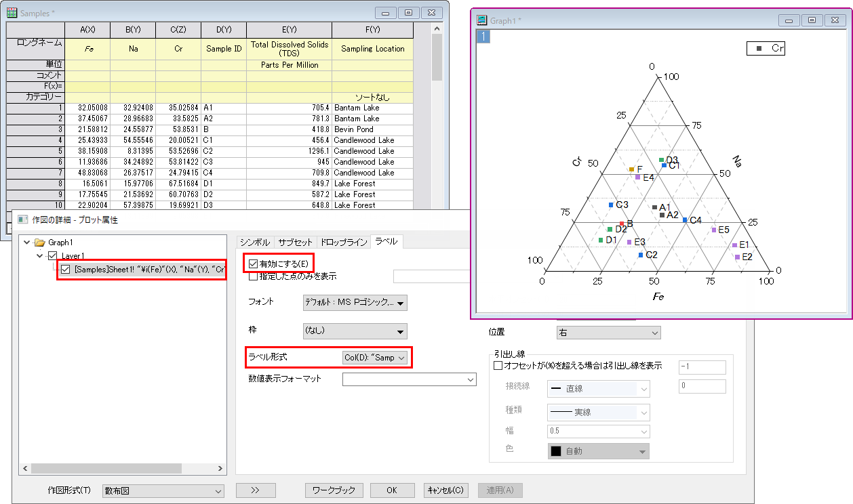Switch to the ドロップライン tab

coord(344,242)
